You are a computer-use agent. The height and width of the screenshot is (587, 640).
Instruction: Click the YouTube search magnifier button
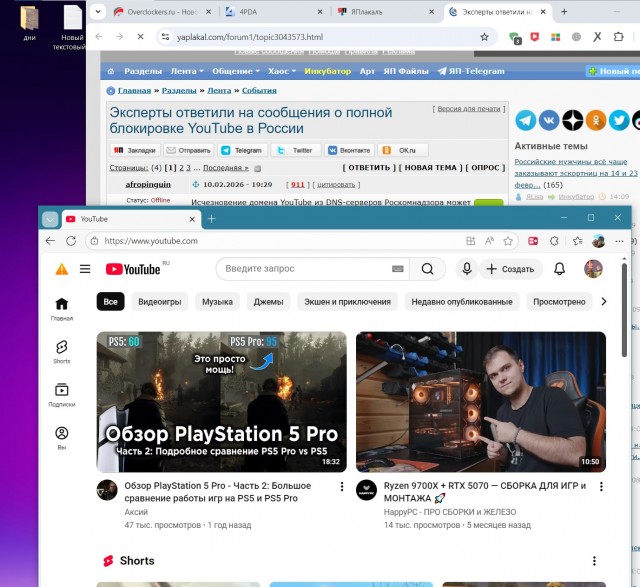[427, 269]
